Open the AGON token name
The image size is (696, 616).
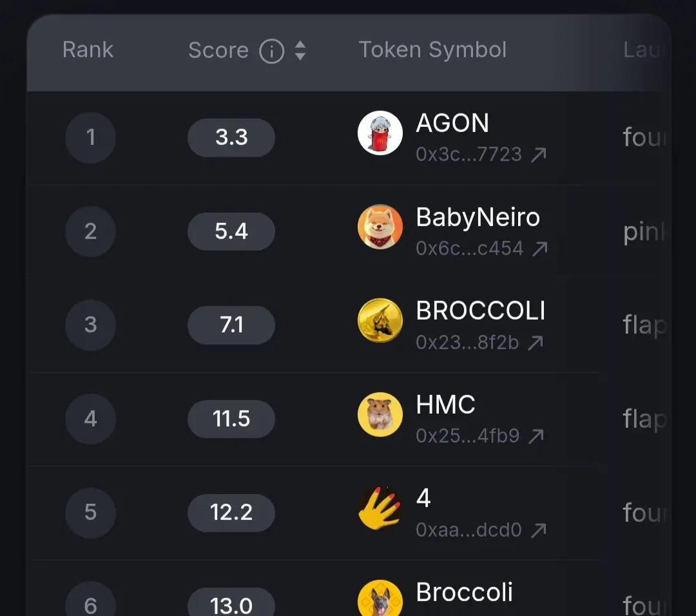(452, 123)
